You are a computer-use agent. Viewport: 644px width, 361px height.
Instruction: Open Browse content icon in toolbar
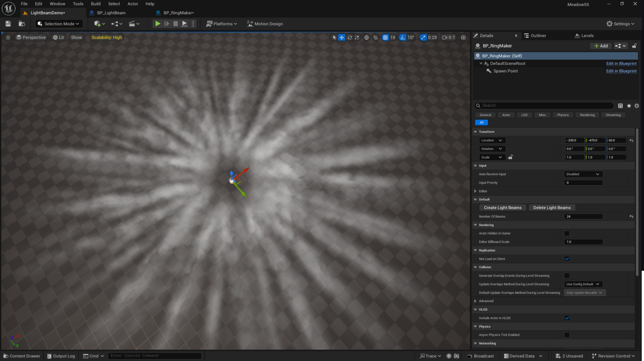(22, 24)
